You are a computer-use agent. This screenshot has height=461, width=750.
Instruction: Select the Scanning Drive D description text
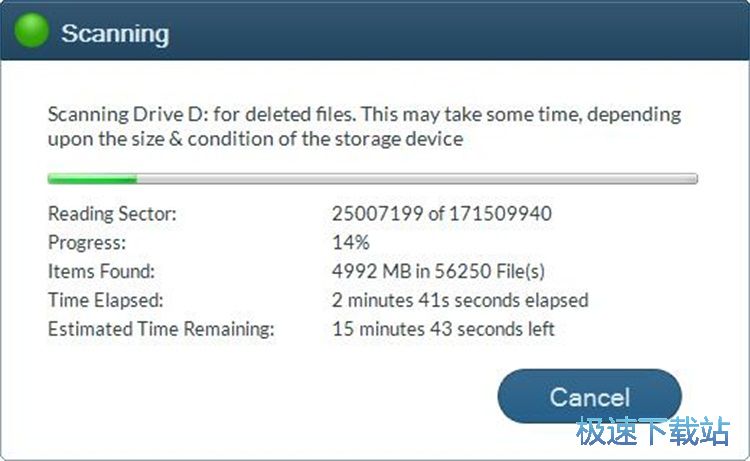point(364,114)
